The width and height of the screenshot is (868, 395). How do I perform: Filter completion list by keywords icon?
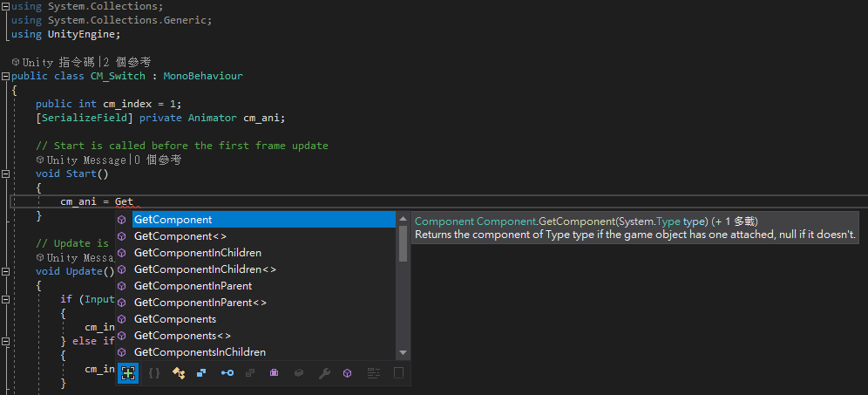[374, 373]
